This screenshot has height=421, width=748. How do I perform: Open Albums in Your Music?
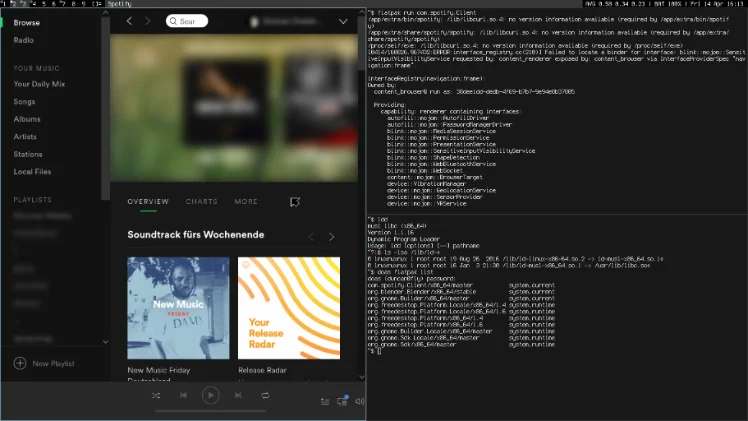point(27,119)
